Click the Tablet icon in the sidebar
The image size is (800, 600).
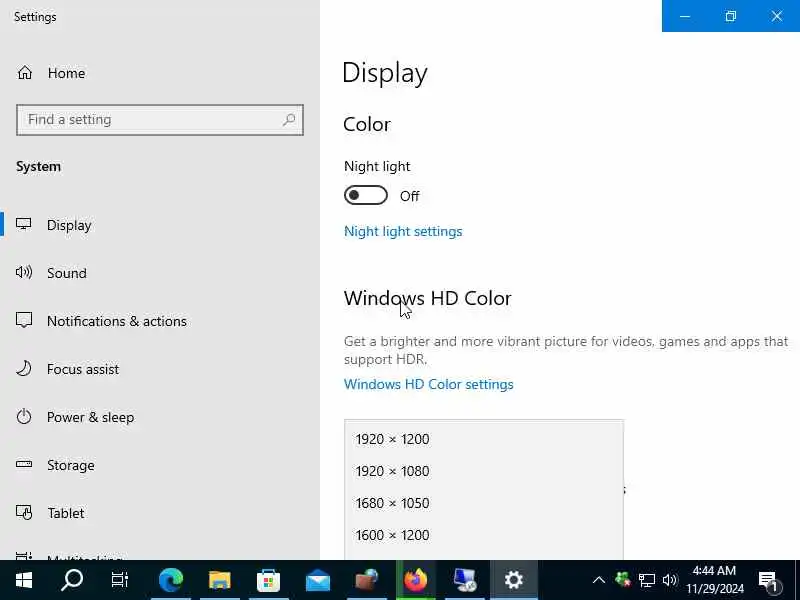[24, 512]
